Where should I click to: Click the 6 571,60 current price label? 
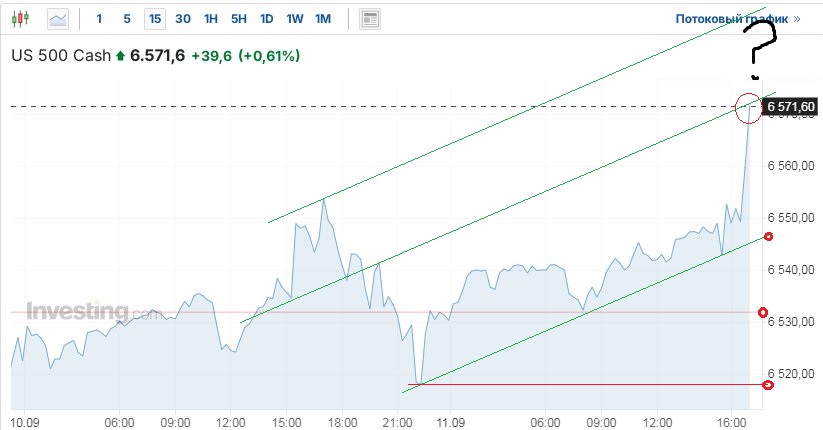[791, 106]
